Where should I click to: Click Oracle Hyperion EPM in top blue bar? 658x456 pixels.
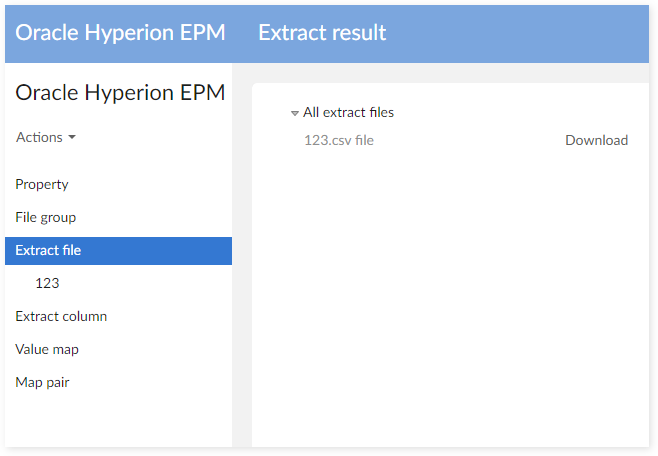120,32
